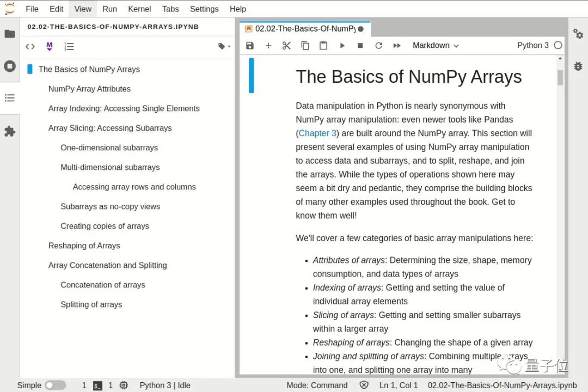The image size is (588, 392).
Task: Open the Markdown cell type dropdown
Action: click(x=436, y=45)
